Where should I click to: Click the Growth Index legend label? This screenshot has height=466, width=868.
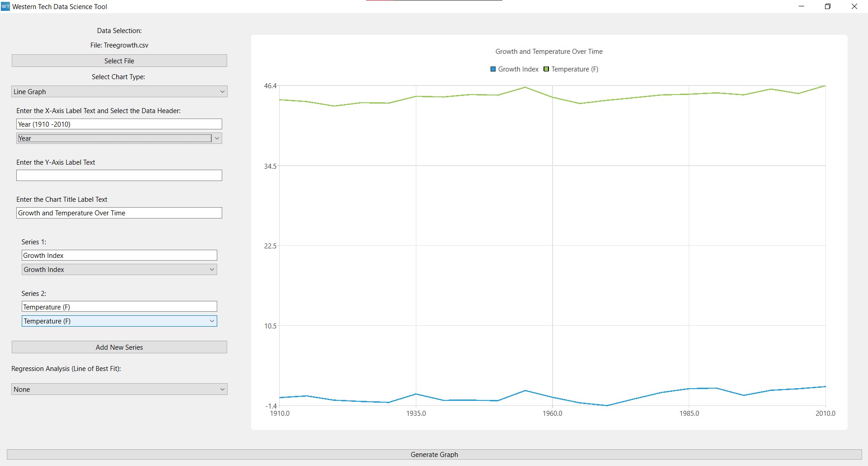click(518, 69)
